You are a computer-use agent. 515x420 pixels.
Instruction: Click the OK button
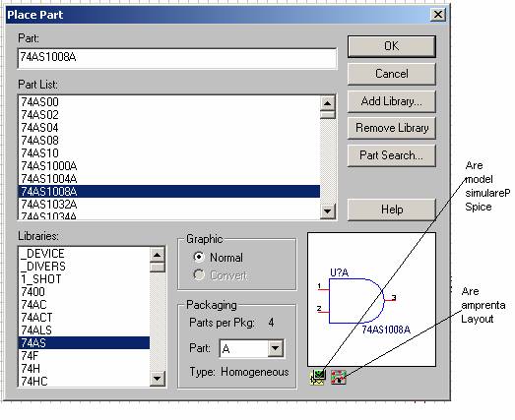tap(392, 46)
